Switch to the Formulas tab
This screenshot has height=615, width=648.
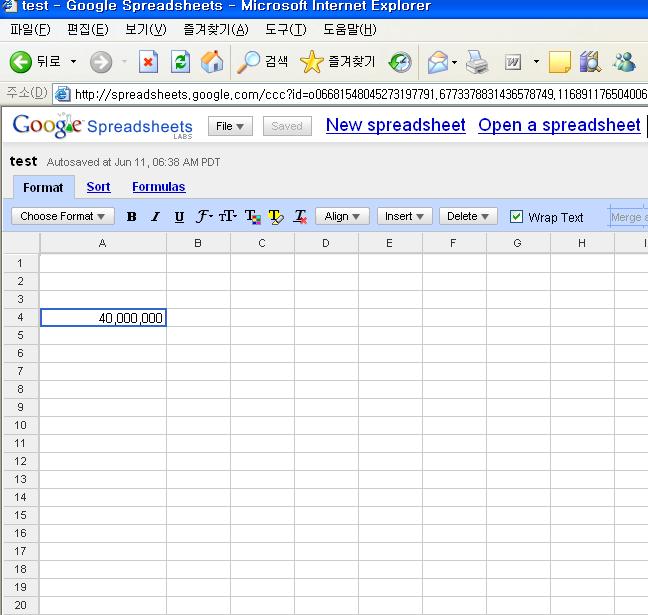coord(158,187)
